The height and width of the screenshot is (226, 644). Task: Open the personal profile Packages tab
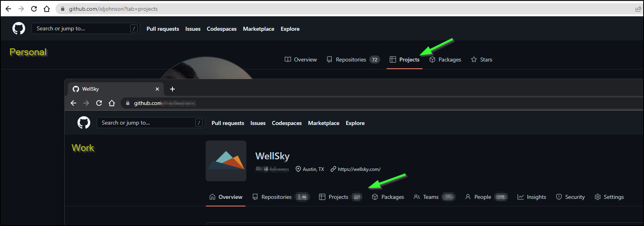pos(445,59)
